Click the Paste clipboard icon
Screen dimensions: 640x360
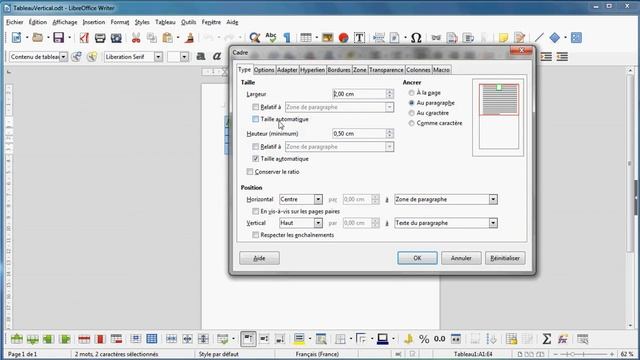point(167,38)
